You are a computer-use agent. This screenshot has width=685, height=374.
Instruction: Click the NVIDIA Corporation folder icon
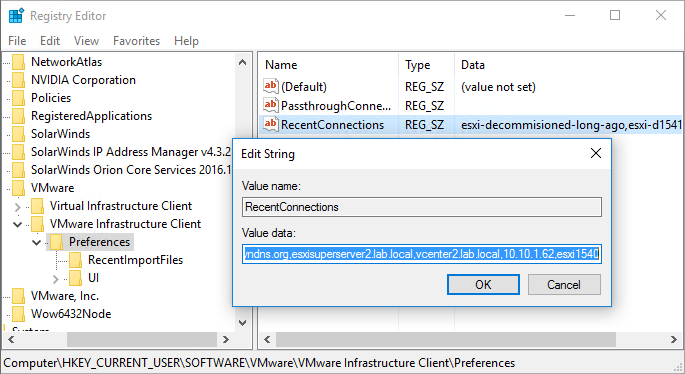(x=19, y=80)
